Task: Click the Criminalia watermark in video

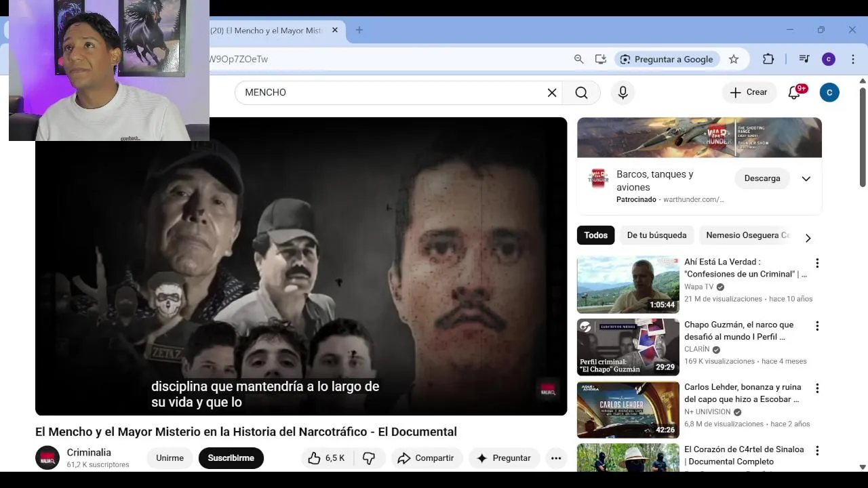Action: (x=548, y=389)
